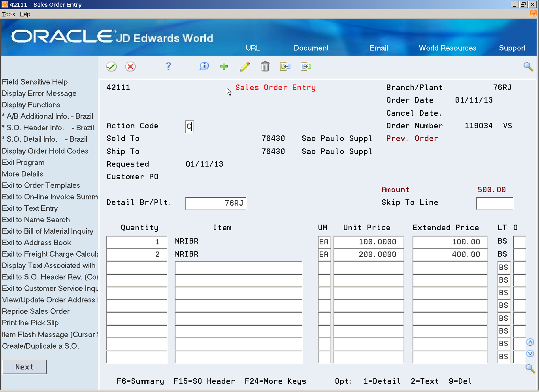Open the Document header link
Image resolution: width=539 pixels, height=392 pixels.
(x=311, y=48)
